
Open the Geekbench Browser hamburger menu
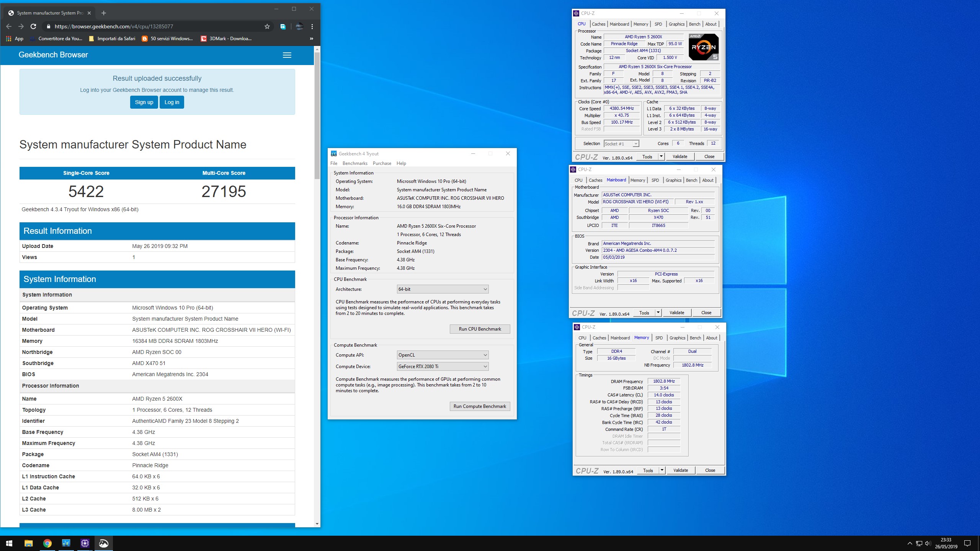click(287, 55)
